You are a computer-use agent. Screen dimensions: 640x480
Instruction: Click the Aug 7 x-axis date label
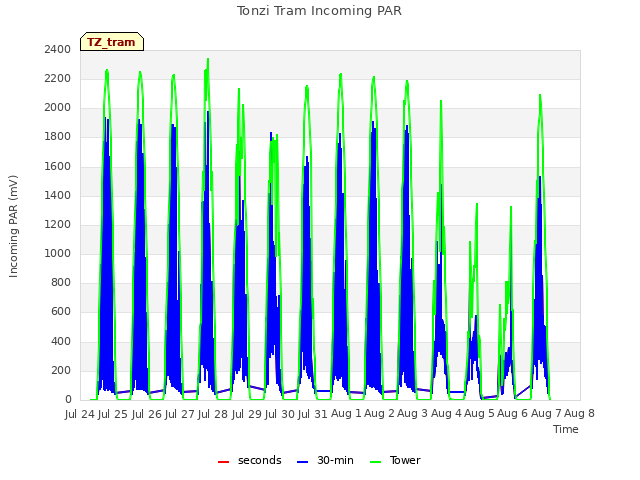[x=546, y=414]
